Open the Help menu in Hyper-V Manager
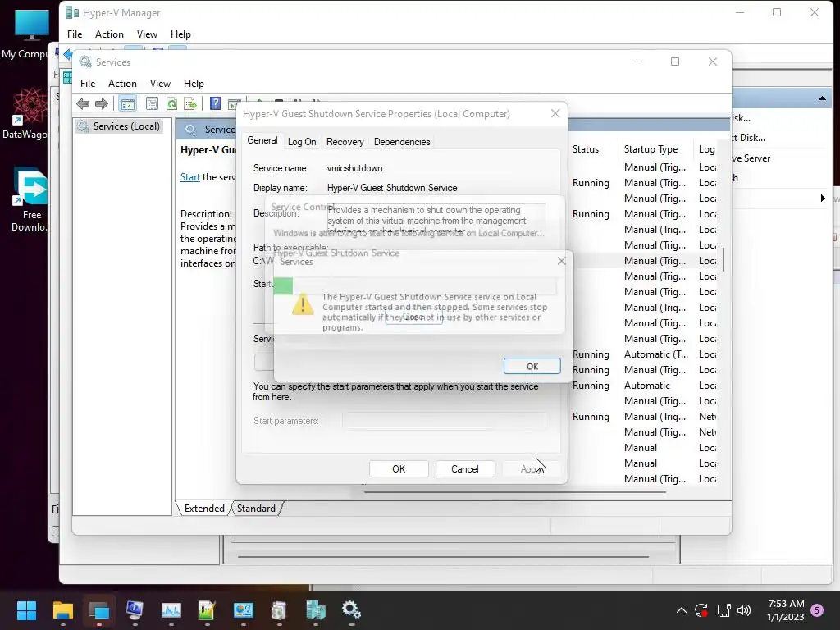 [x=180, y=34]
